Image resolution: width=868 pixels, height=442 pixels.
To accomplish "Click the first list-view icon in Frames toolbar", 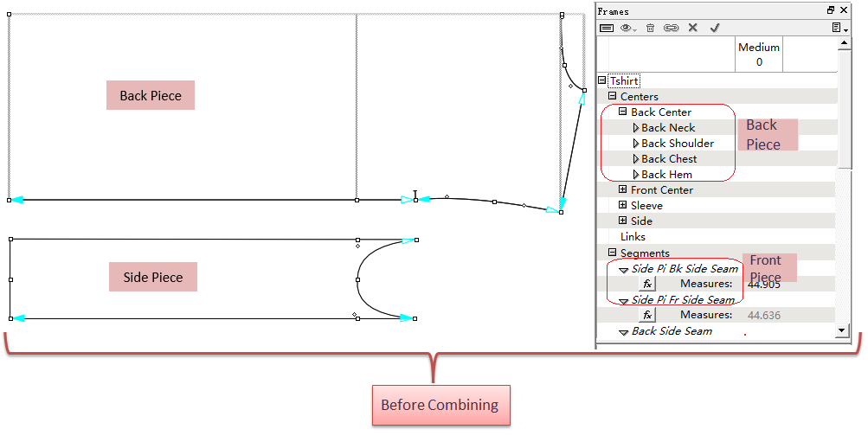I will (x=607, y=28).
